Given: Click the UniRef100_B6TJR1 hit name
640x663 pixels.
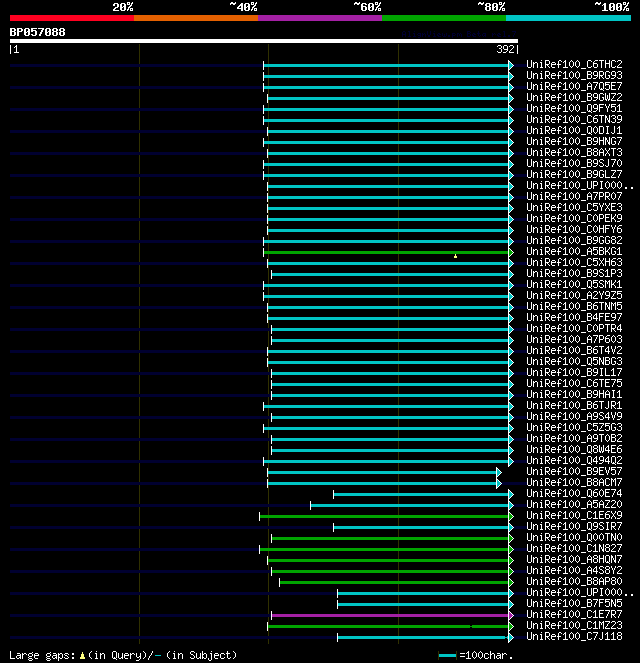Looking at the screenshot, I should point(574,405).
